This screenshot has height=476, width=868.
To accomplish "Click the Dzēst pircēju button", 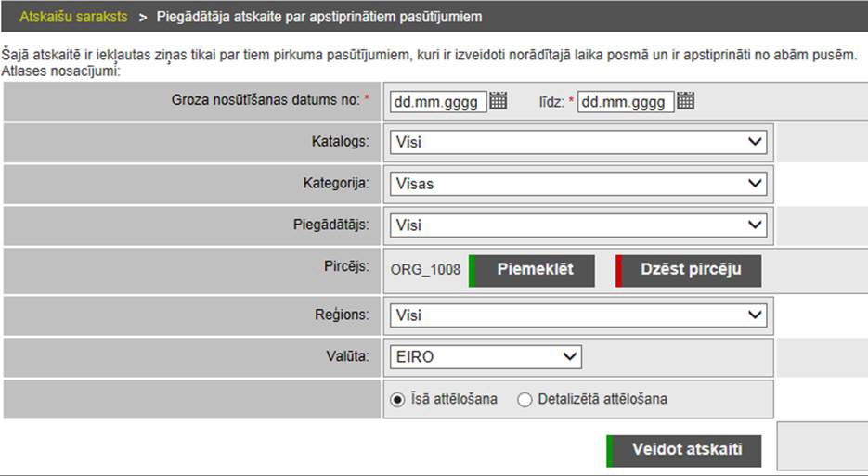I will [690, 270].
